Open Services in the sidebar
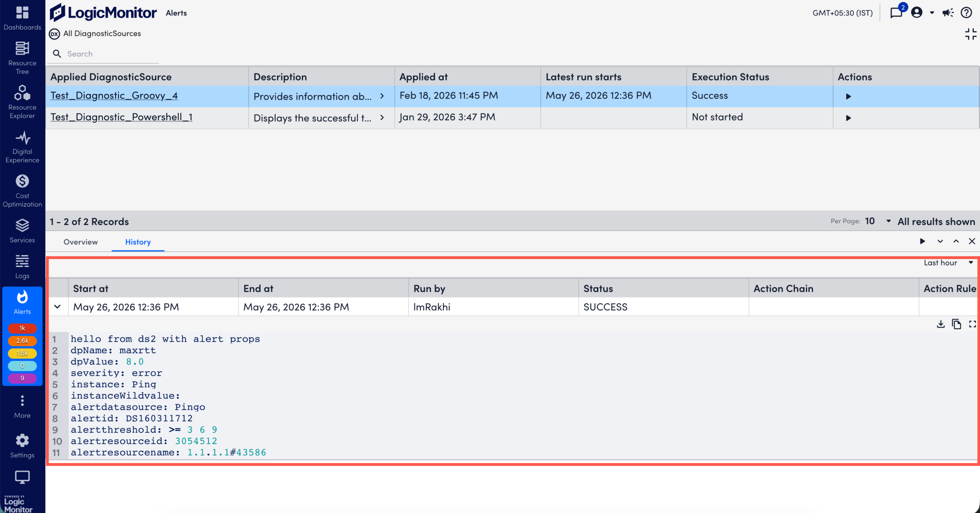980x513 pixels. (22, 231)
